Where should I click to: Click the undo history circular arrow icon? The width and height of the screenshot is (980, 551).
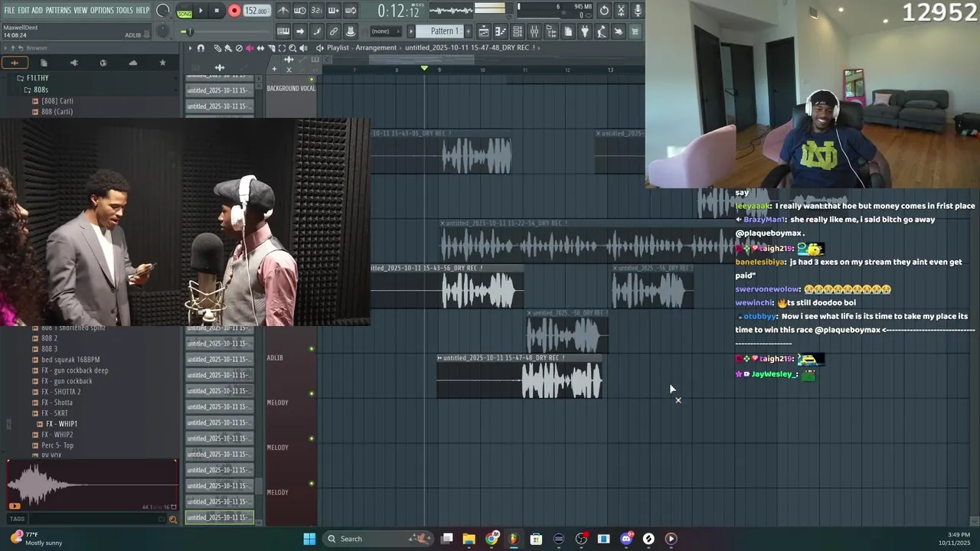[604, 11]
